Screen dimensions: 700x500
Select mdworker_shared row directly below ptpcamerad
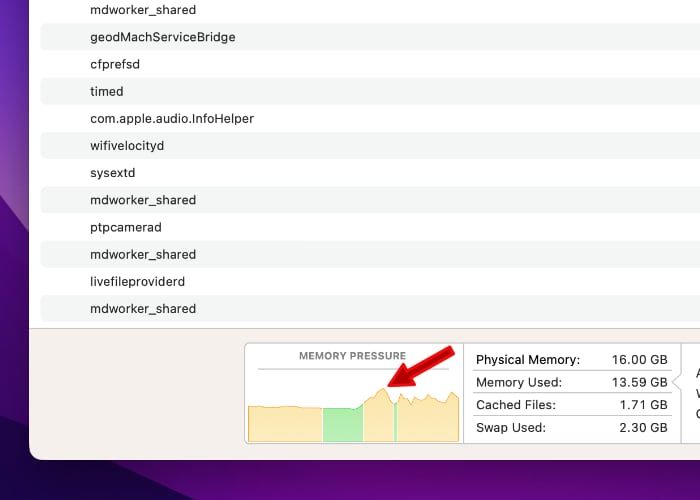(x=143, y=254)
